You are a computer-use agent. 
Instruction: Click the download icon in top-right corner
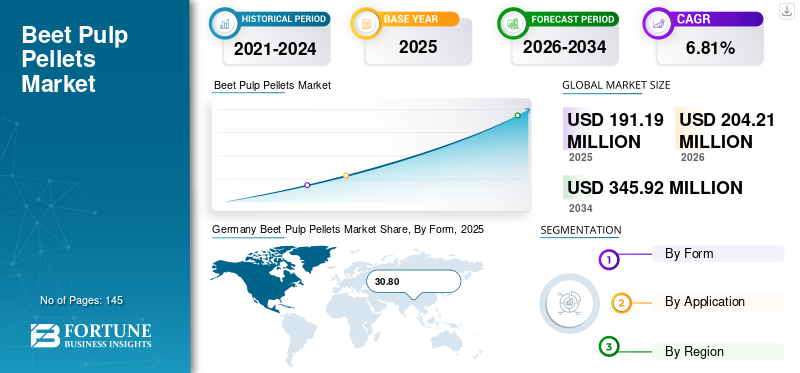pos(787,11)
